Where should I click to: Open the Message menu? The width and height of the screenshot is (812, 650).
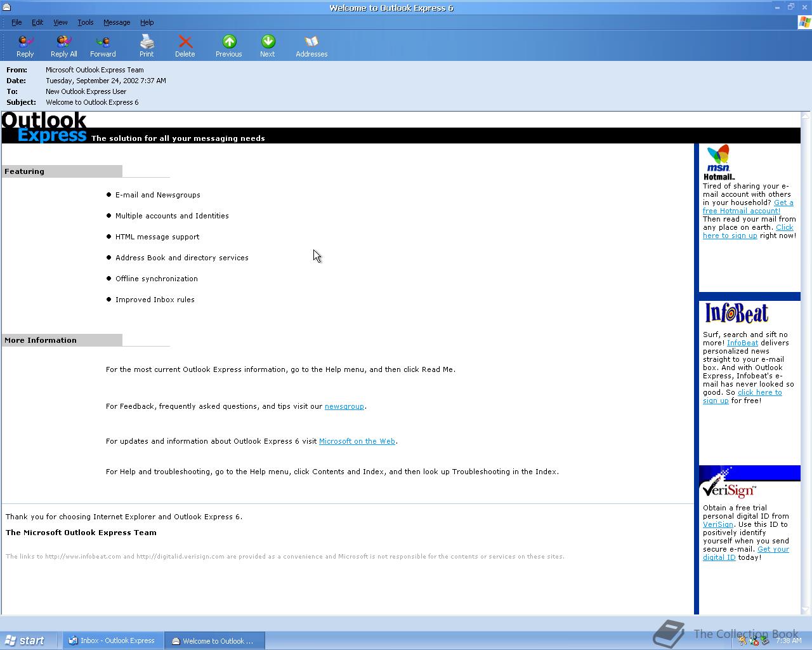pos(117,22)
